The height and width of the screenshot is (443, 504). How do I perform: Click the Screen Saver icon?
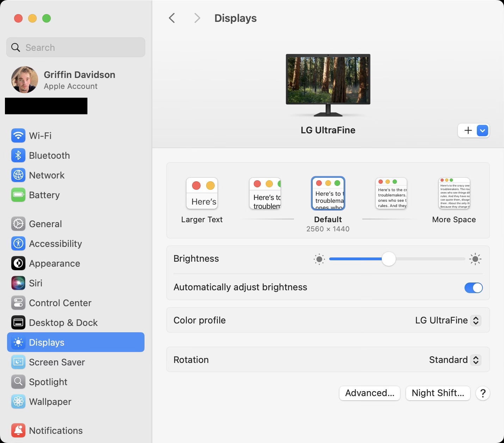(18, 362)
